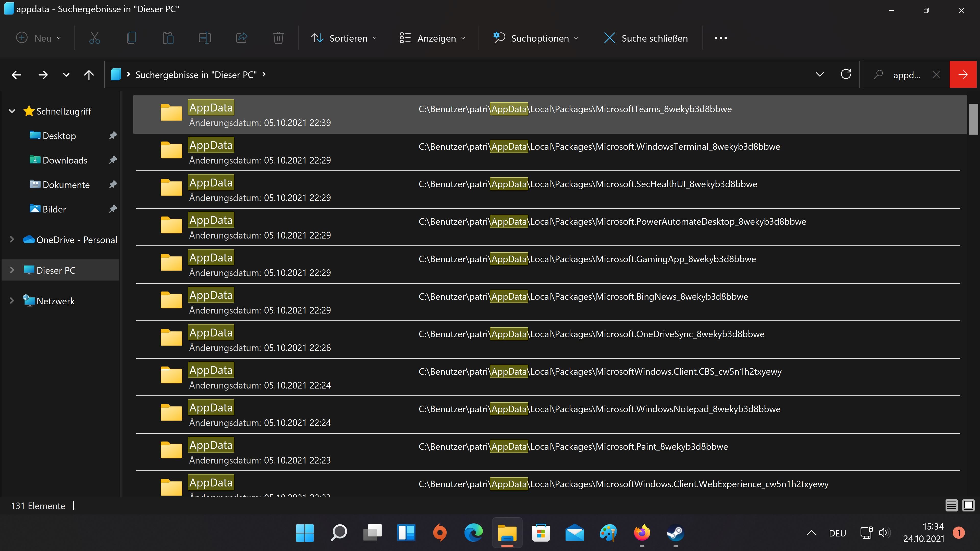Click the Paste clipboard icon
This screenshot has width=980, height=551.
coord(168,38)
